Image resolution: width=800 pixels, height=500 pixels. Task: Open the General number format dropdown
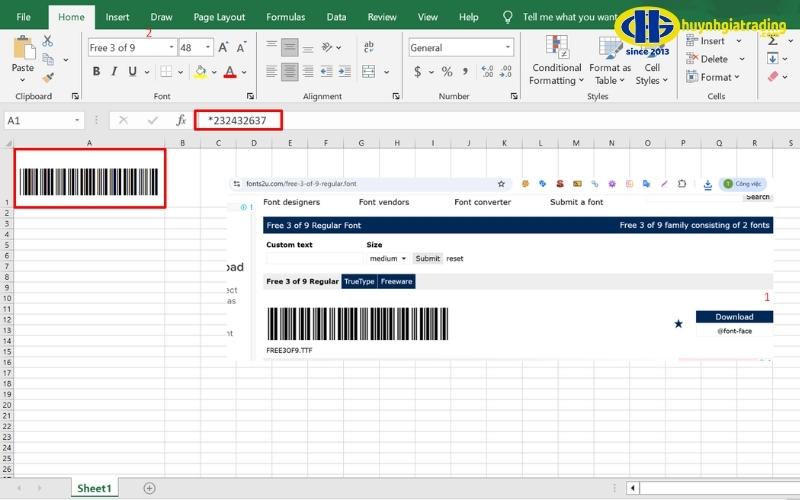point(508,47)
